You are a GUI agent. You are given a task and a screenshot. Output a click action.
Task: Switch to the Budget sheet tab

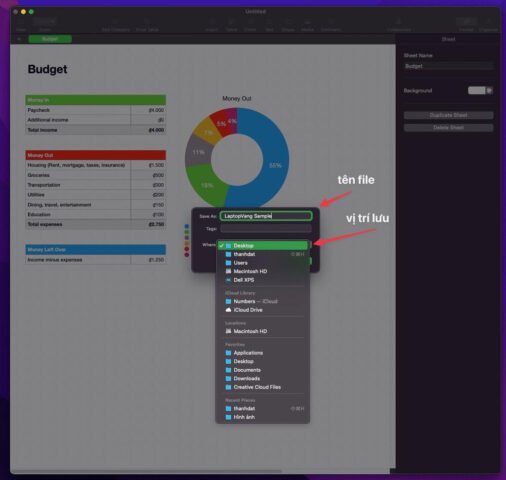coord(50,39)
